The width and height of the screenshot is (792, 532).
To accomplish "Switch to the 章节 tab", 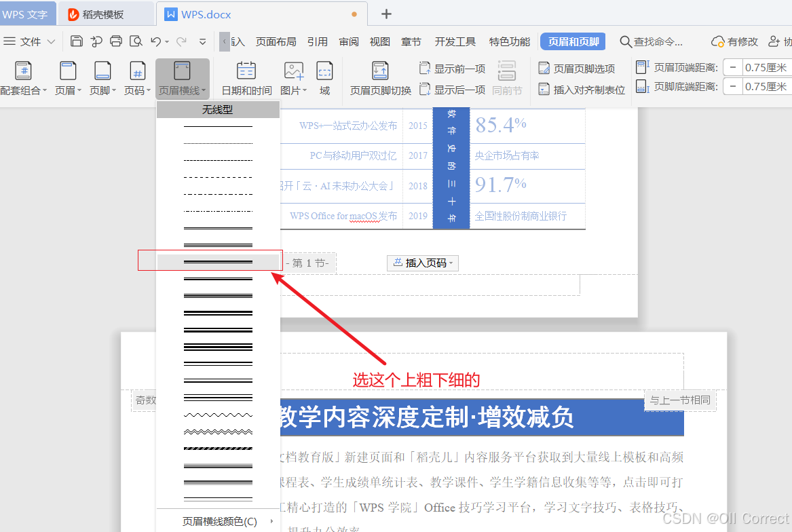I will coord(411,41).
